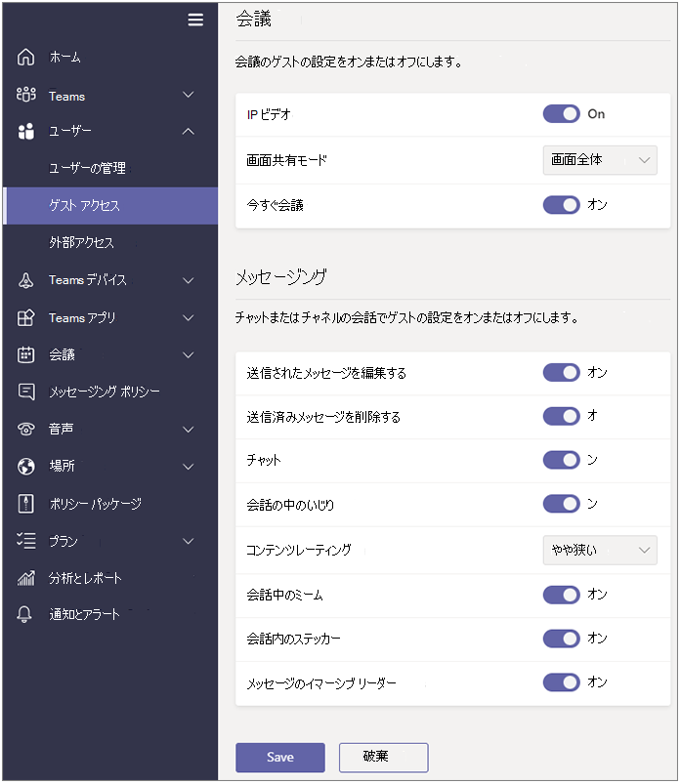Select ゲスト アクセス menu item

110,205
